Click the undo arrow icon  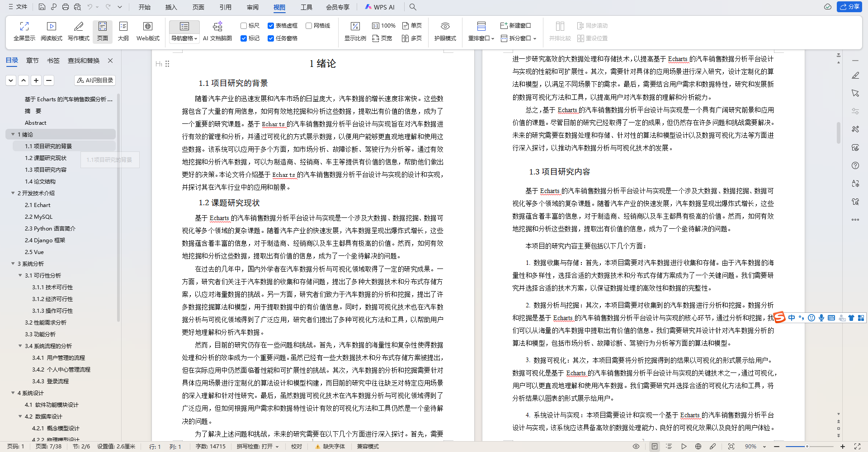pyautogui.click(x=90, y=7)
